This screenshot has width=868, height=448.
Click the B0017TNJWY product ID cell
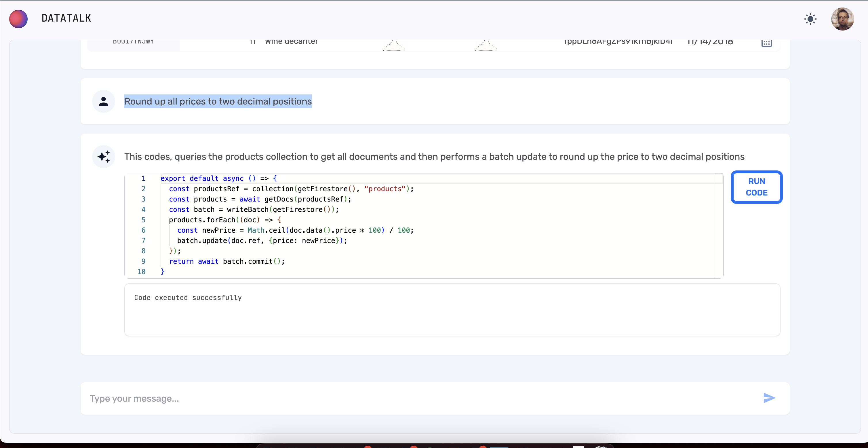[x=134, y=42]
